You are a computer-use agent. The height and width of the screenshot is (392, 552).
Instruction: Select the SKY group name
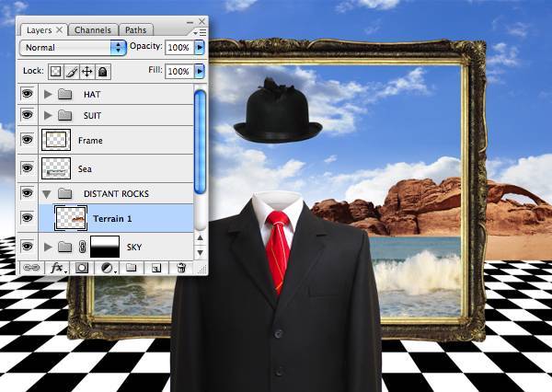(134, 248)
